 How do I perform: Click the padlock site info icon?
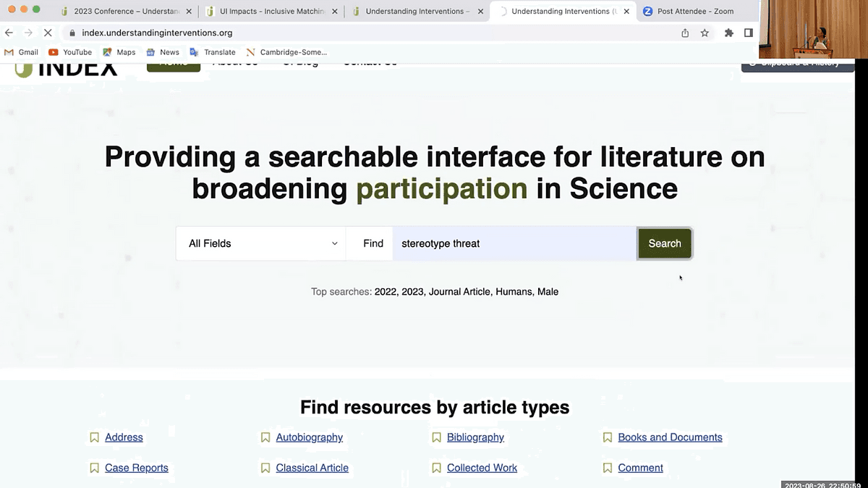pyautogui.click(x=72, y=33)
